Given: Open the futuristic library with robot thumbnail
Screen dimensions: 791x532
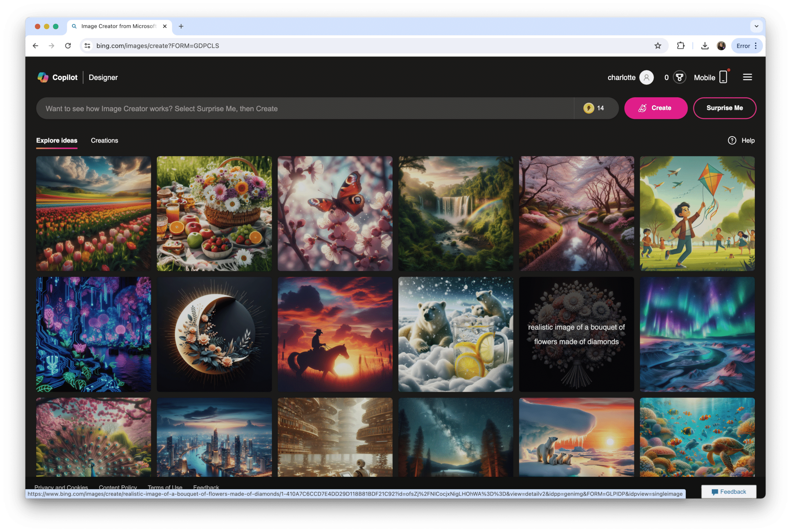Looking at the screenshot, I should click(x=335, y=437).
